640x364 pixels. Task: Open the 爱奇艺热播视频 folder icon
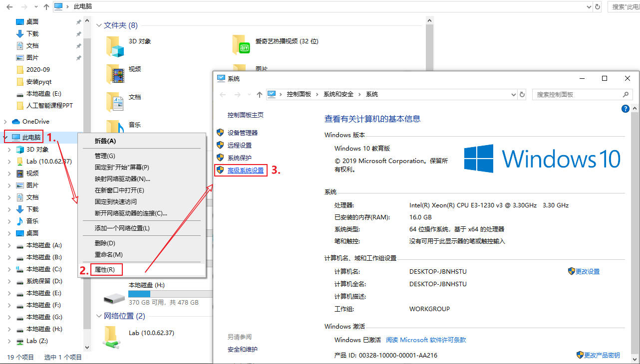click(x=241, y=45)
